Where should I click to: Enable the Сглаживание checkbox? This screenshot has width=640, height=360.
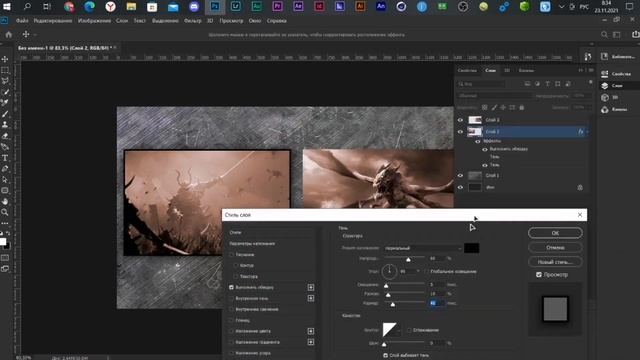[409, 330]
